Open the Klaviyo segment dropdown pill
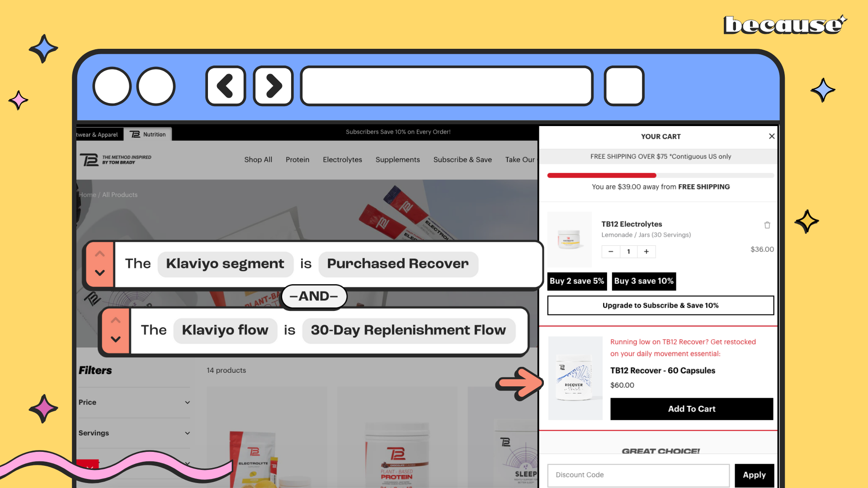The height and width of the screenshot is (488, 868). pos(225,264)
